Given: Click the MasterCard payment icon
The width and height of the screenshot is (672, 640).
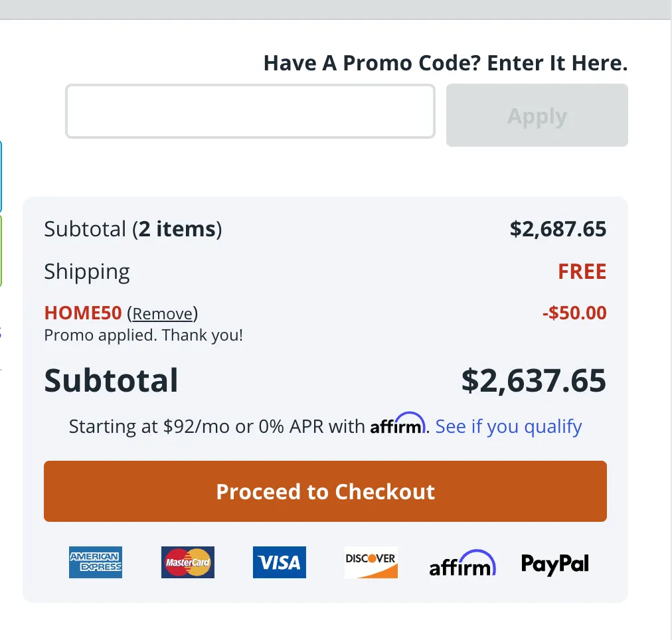Looking at the screenshot, I should pyautogui.click(x=187, y=563).
